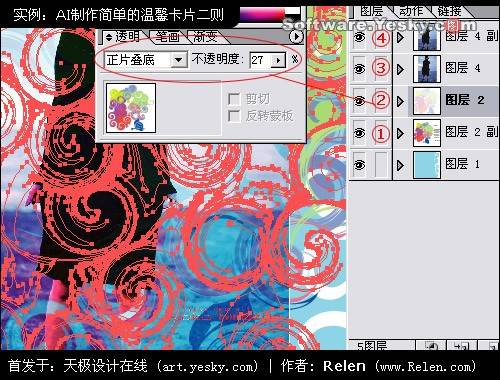500x380 pixels.
Task: Open the 正片叠底 blend mode dropdown
Action: pos(179,60)
